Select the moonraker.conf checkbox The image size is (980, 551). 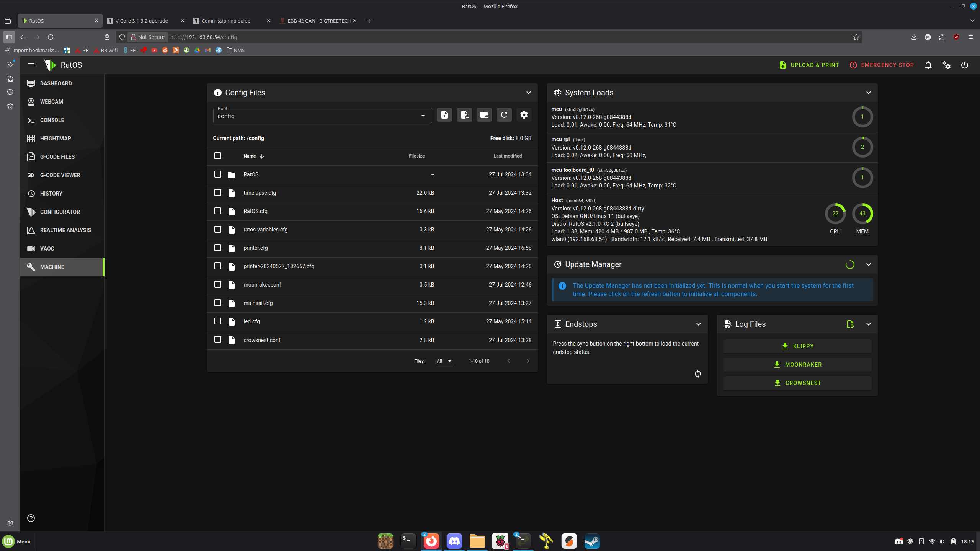(218, 284)
